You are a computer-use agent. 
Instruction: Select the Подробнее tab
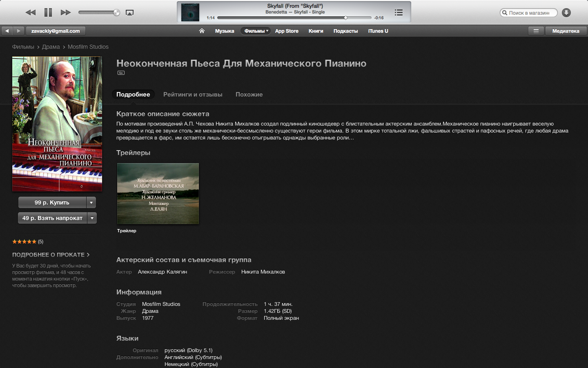pyautogui.click(x=133, y=94)
